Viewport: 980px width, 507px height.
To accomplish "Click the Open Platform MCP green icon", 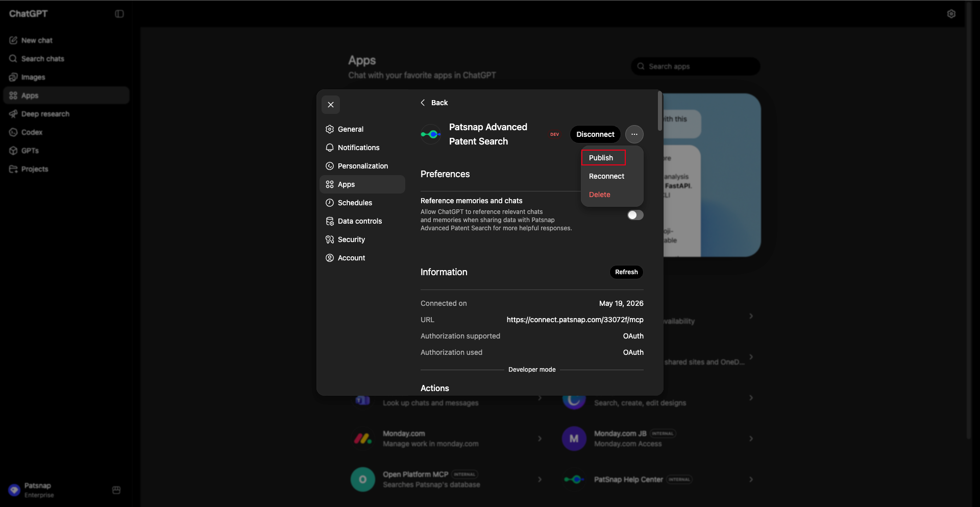I will click(x=363, y=479).
